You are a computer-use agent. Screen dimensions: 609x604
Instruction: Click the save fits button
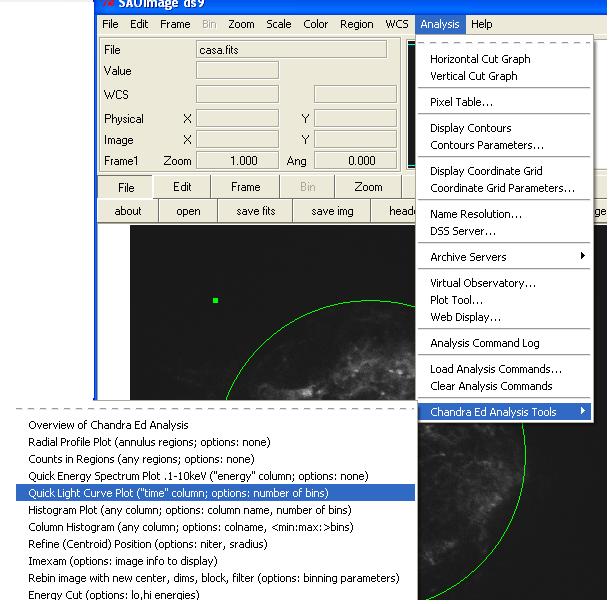click(256, 211)
